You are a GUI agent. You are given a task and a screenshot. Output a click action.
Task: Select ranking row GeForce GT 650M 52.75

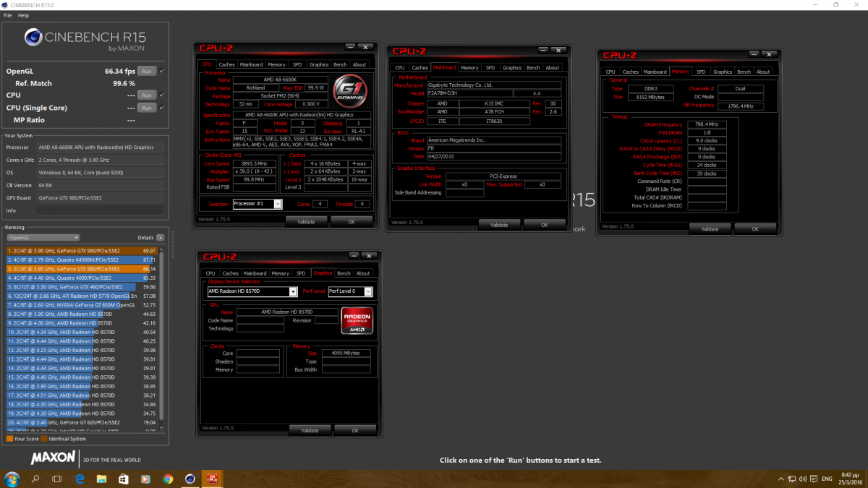click(82, 305)
